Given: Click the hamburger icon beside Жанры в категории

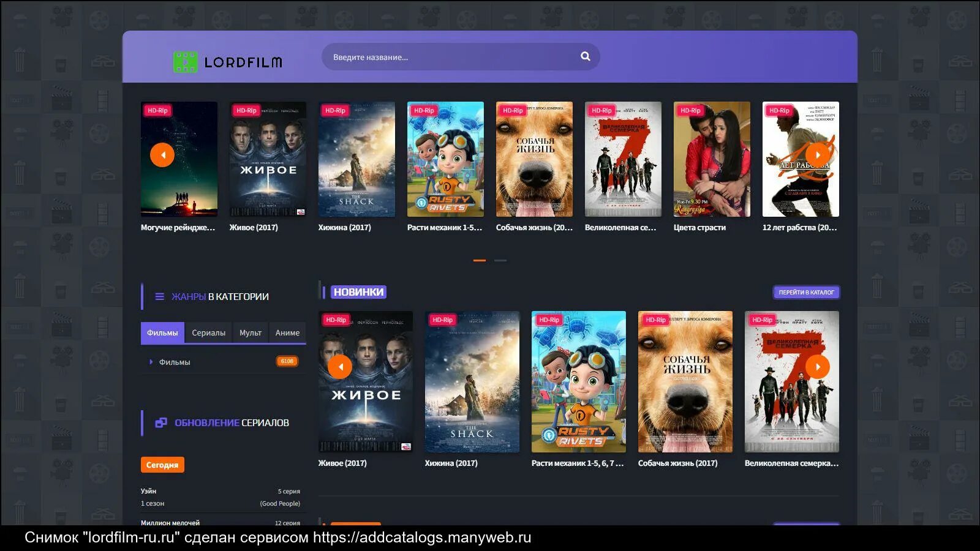Looking at the screenshot, I should [x=159, y=296].
